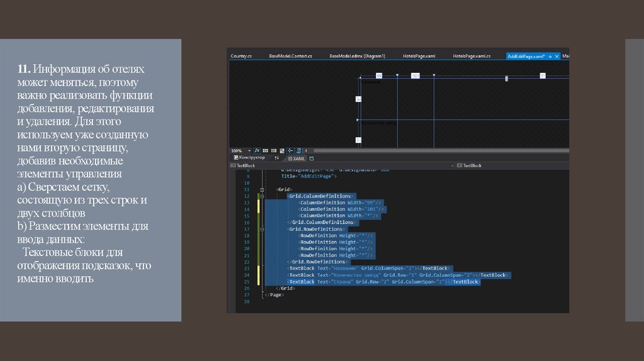Toggle the fx effects display icon

pyautogui.click(x=258, y=151)
